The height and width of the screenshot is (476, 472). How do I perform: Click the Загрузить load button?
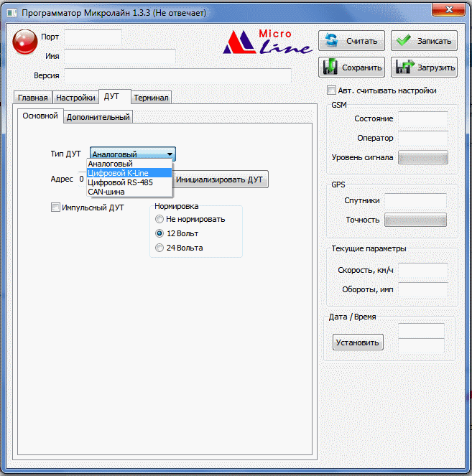(424, 67)
